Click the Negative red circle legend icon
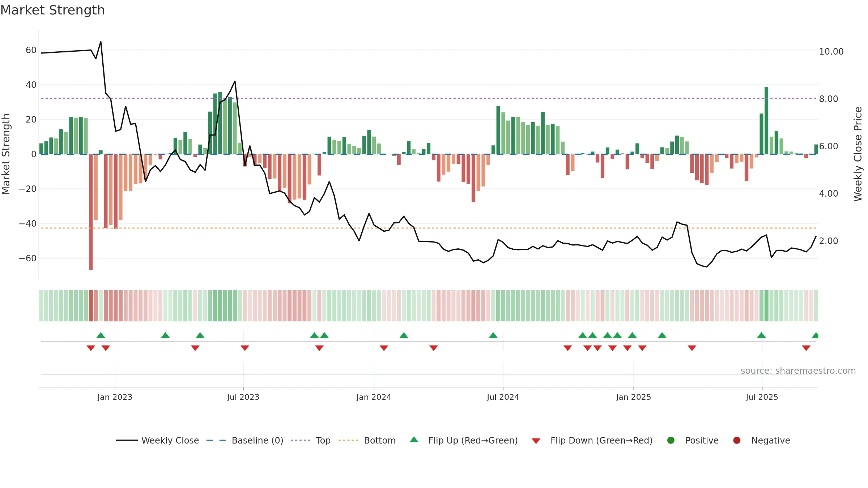The height and width of the screenshot is (488, 868). click(737, 440)
